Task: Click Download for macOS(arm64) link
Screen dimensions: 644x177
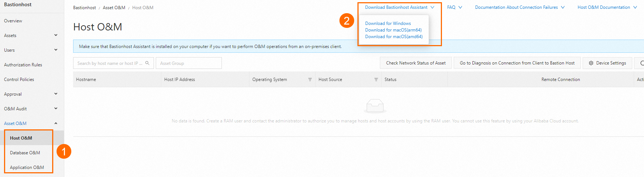Action: pos(393,30)
